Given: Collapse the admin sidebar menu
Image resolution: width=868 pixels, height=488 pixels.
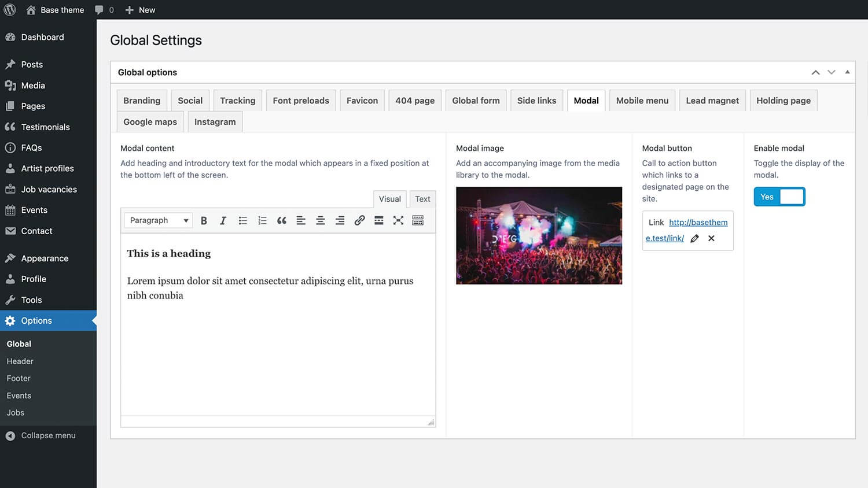Looking at the screenshot, I should 48,435.
